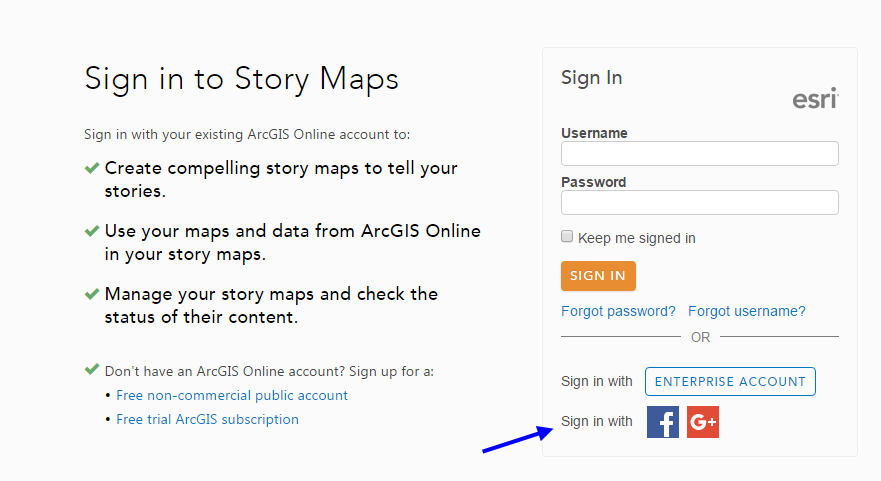The image size is (881, 481).
Task: Click the esri logo
Action: point(815,99)
